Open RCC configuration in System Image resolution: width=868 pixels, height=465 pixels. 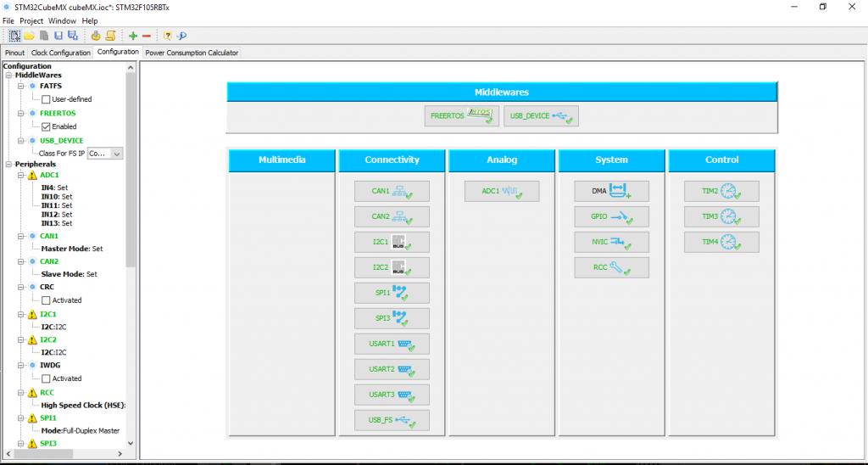(612, 267)
